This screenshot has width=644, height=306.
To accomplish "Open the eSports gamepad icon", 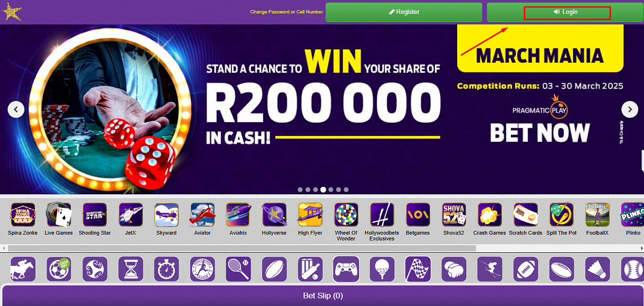I will tap(346, 269).
